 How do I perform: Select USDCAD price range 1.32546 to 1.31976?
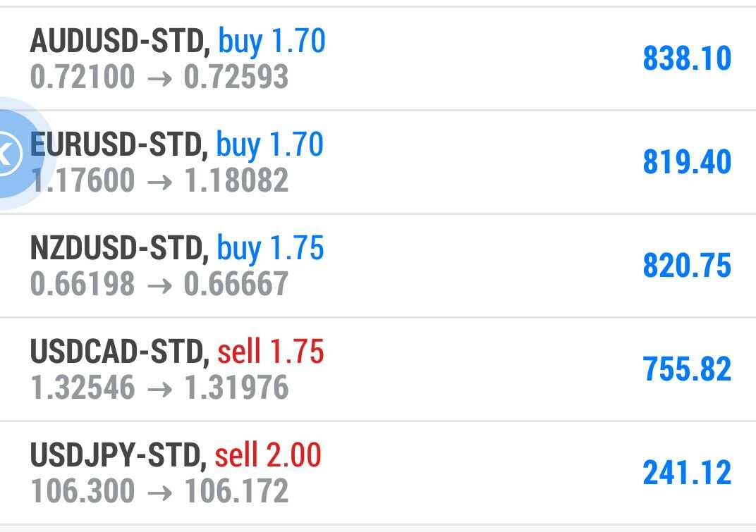click(159, 388)
